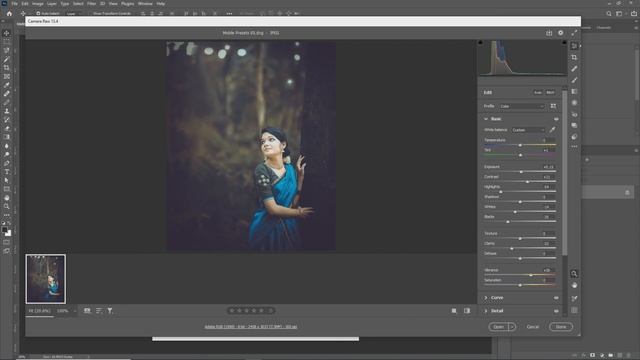Click the Exposure slider handle
This screenshot has width=640, height=360.
[x=521, y=172]
